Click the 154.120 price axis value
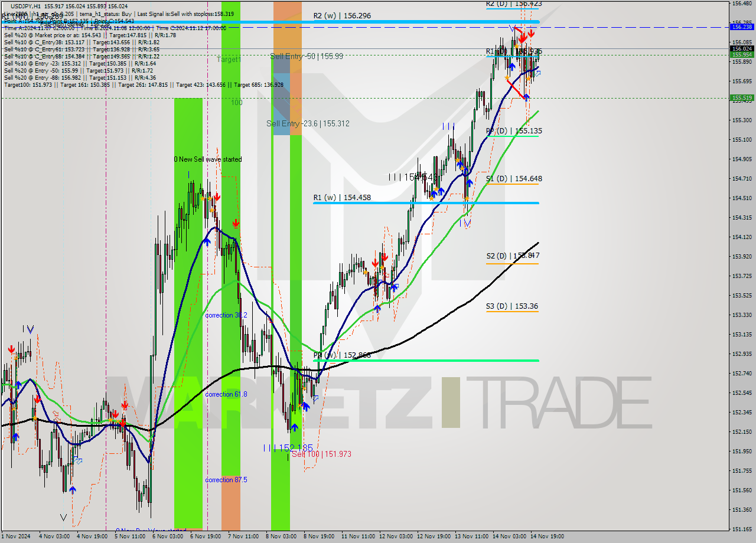The height and width of the screenshot is (543, 756). pyautogui.click(x=742, y=237)
